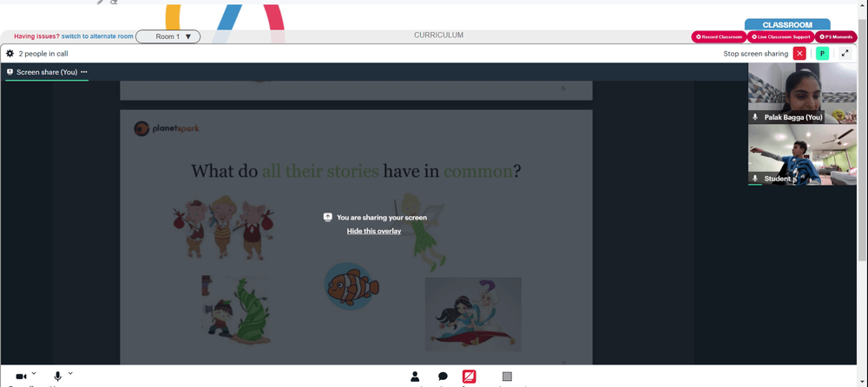
Task: Switch to the CURRICULUM tab
Action: tap(438, 36)
